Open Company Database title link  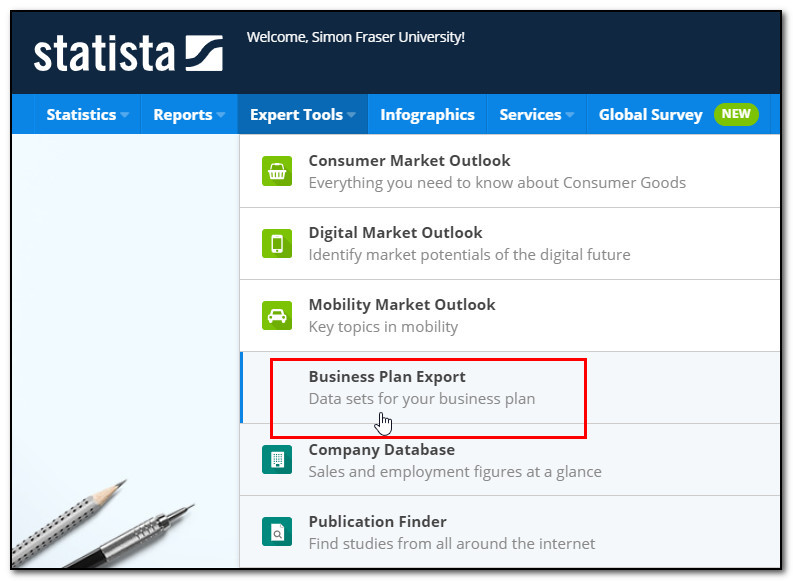(381, 450)
